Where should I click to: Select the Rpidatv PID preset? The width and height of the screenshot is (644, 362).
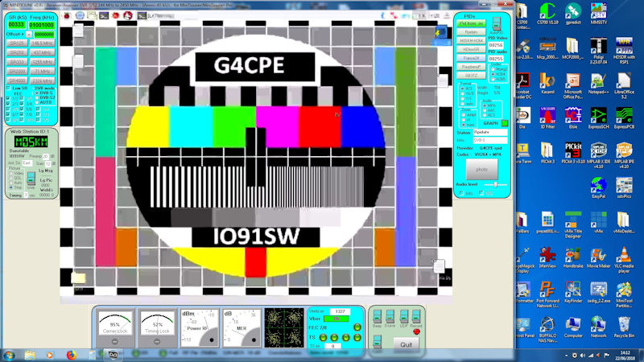click(471, 32)
